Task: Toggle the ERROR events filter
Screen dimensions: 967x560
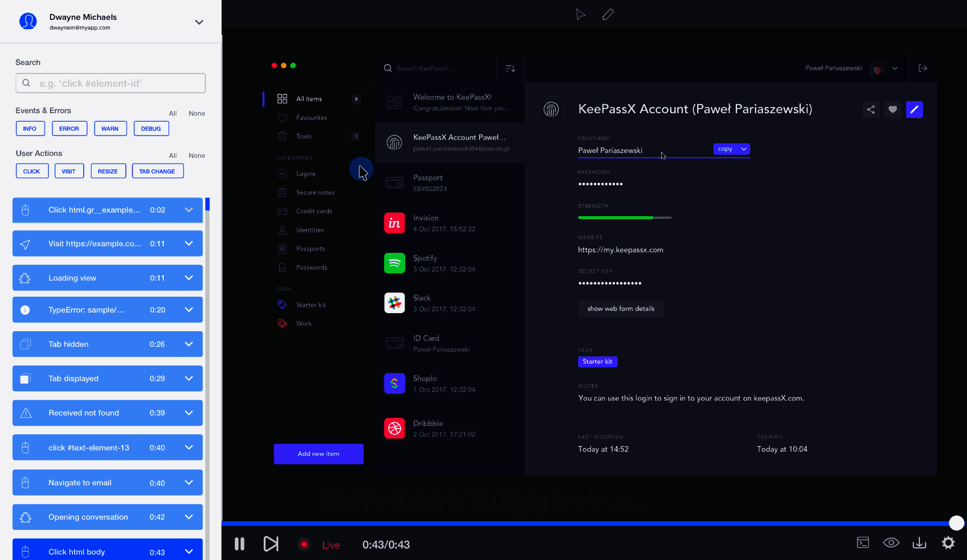Action: 69,128
